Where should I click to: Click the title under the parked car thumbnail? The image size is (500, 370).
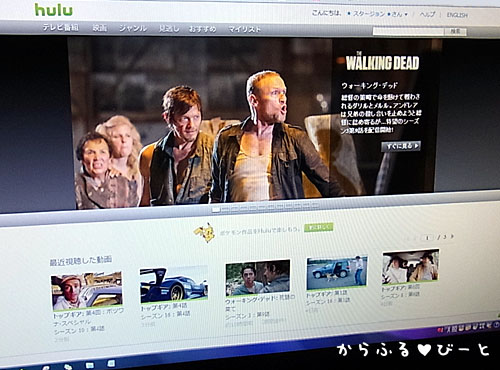point(327,294)
